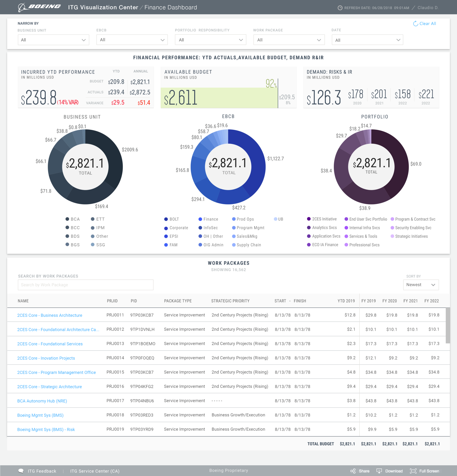
Task: Click Finance Dashboard breadcrumb
Action: click(x=170, y=7)
